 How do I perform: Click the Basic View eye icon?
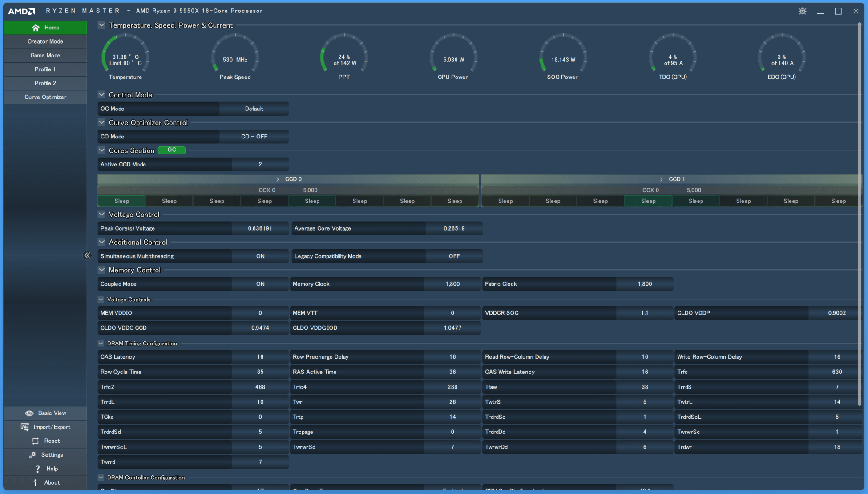point(29,413)
